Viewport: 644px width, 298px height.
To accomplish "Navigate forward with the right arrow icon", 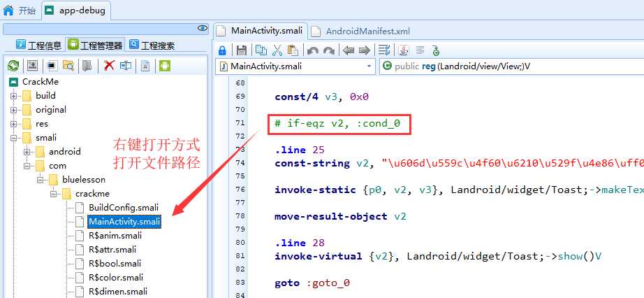I will coord(365,50).
